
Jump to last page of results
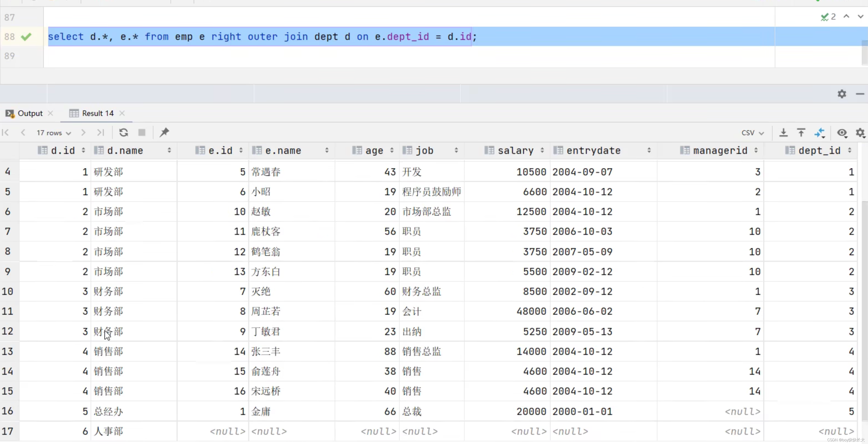[x=100, y=132]
